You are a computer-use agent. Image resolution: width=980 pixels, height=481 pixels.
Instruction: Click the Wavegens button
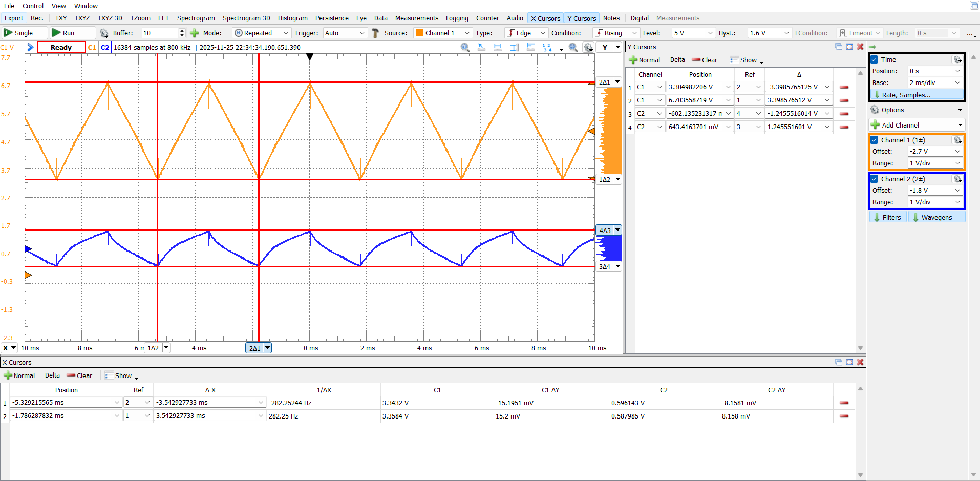click(x=936, y=217)
